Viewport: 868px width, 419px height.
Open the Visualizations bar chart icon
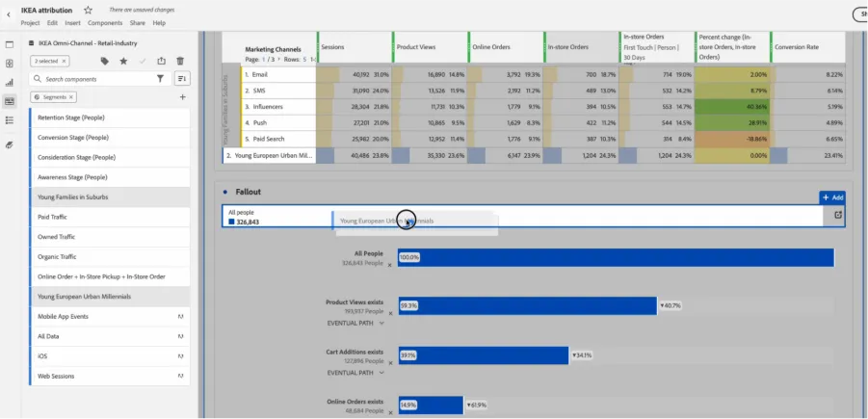[x=10, y=83]
